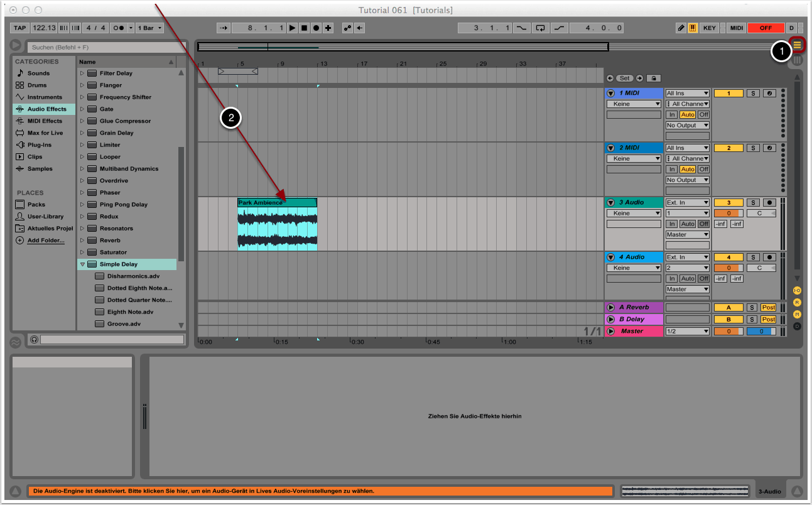
Task: Select the Instruments category
Action: [45, 97]
